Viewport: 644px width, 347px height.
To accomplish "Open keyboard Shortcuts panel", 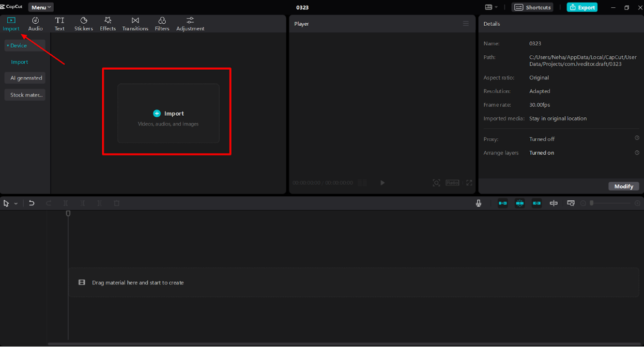I will (532, 7).
